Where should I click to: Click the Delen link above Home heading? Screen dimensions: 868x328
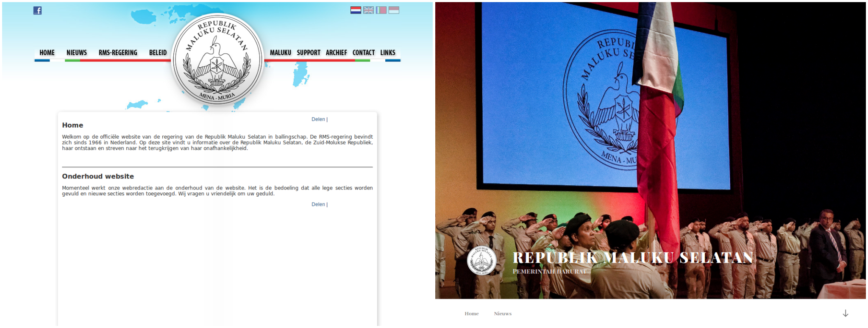tap(318, 120)
